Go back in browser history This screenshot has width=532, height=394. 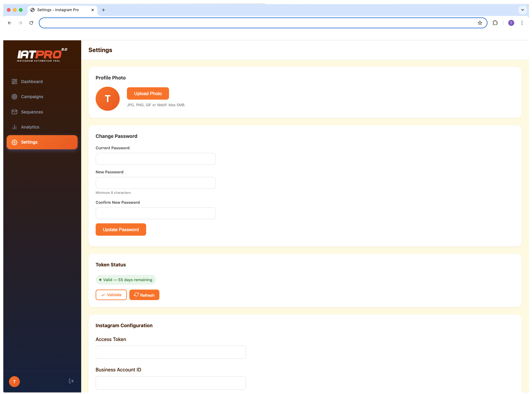click(10, 23)
